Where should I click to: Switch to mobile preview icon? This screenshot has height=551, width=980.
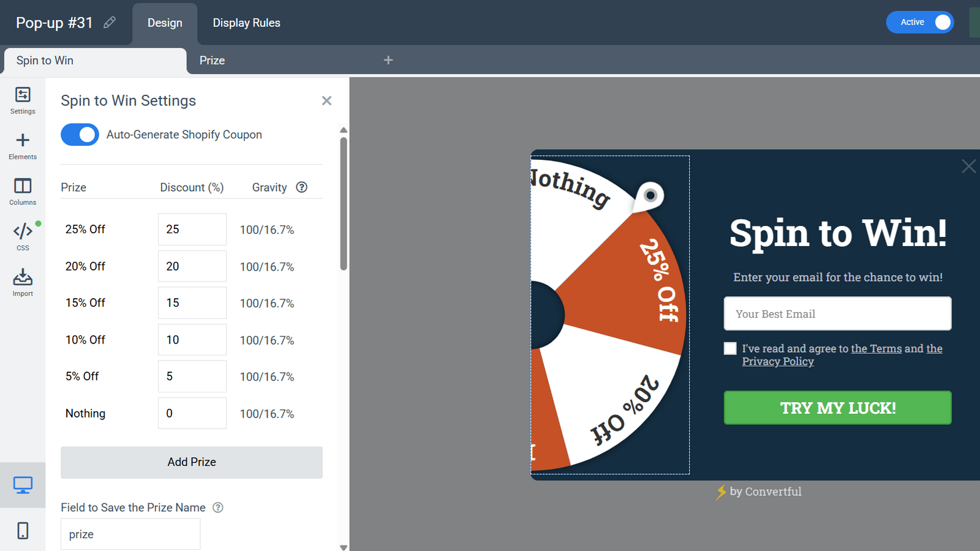click(x=23, y=530)
